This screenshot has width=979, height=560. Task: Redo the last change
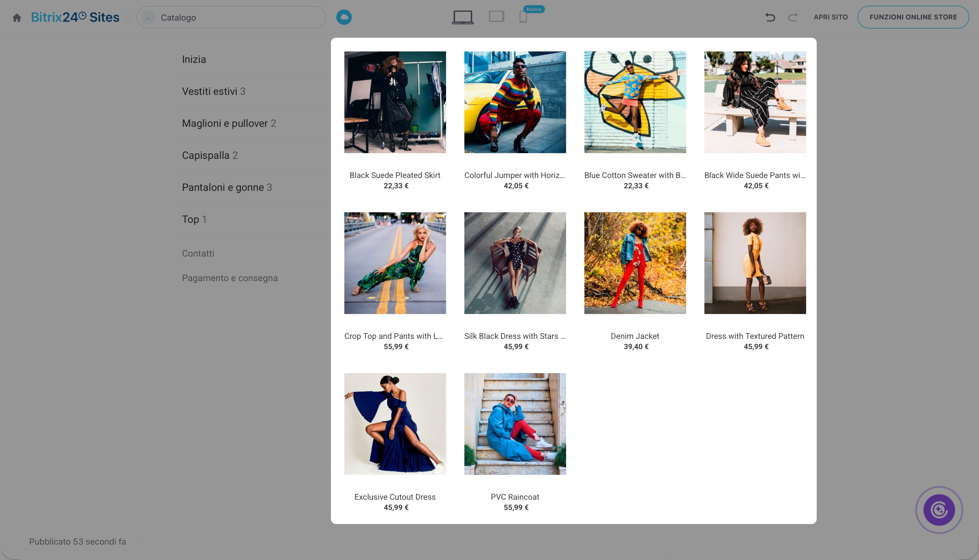793,17
